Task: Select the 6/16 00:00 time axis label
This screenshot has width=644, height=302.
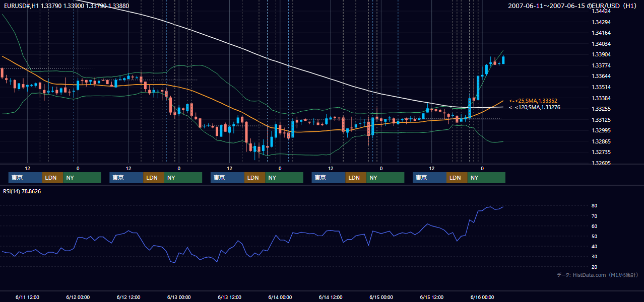Action: coord(482,297)
